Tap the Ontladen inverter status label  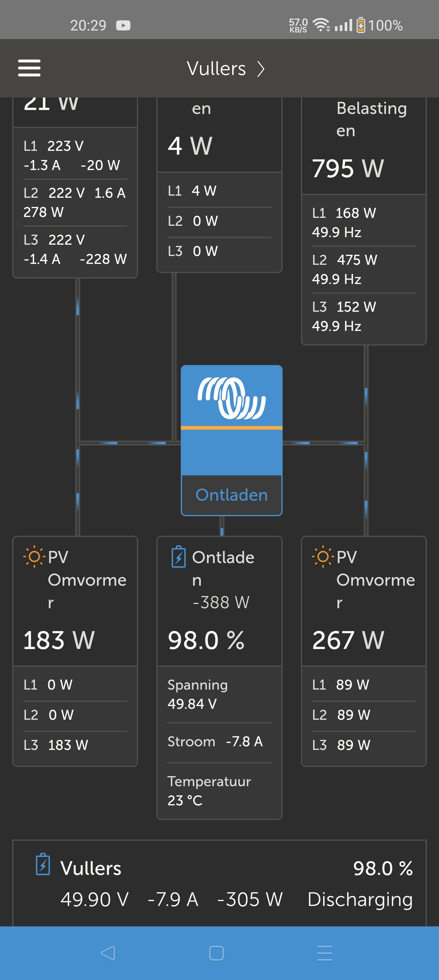point(231,495)
